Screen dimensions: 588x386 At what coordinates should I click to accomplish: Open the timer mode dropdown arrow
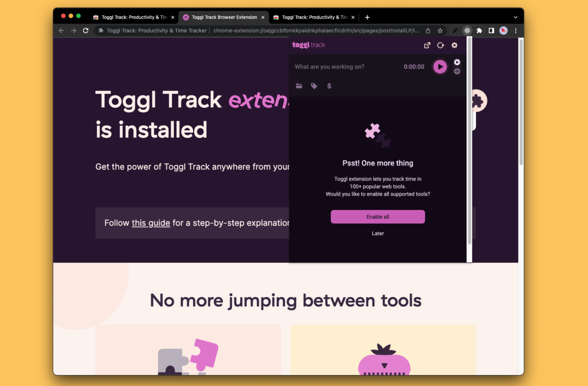click(x=457, y=61)
